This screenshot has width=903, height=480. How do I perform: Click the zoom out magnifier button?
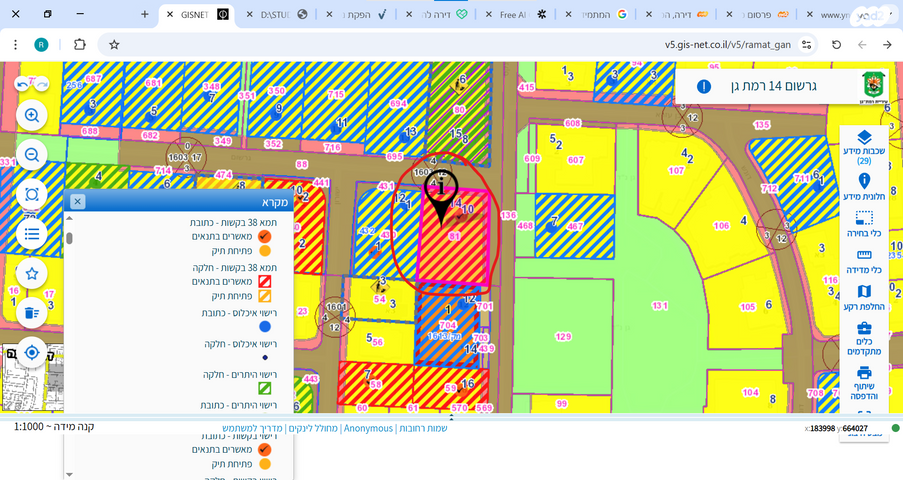(32, 155)
